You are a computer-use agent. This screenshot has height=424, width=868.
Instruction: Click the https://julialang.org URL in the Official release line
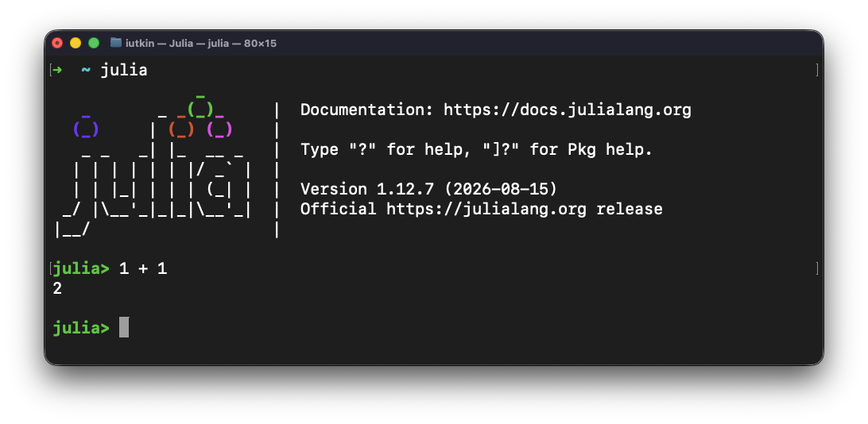point(486,210)
